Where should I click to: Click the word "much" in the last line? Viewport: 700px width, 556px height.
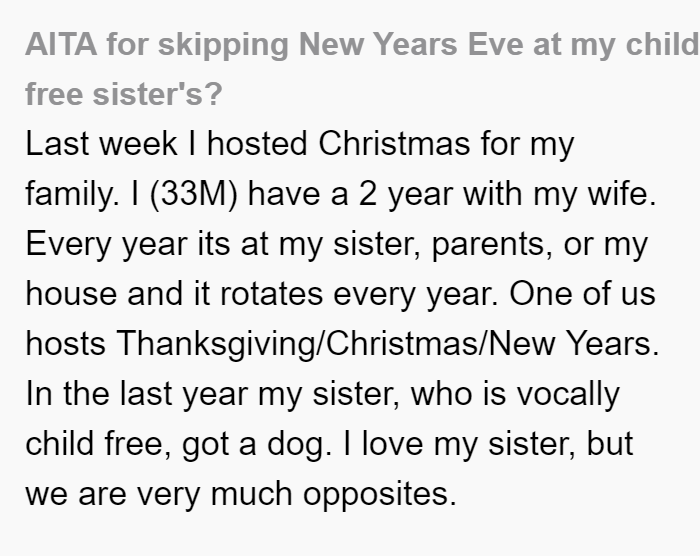pos(251,494)
